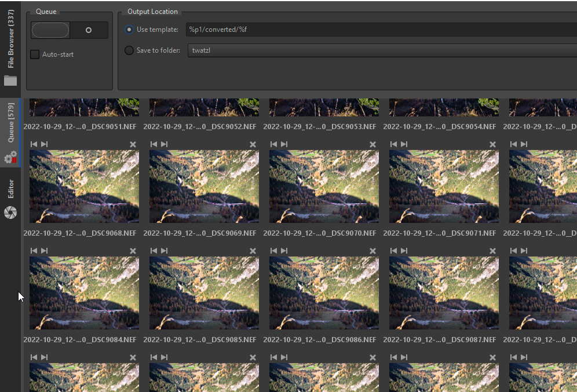Send DSC9085.NEF to end of queue

[165, 251]
